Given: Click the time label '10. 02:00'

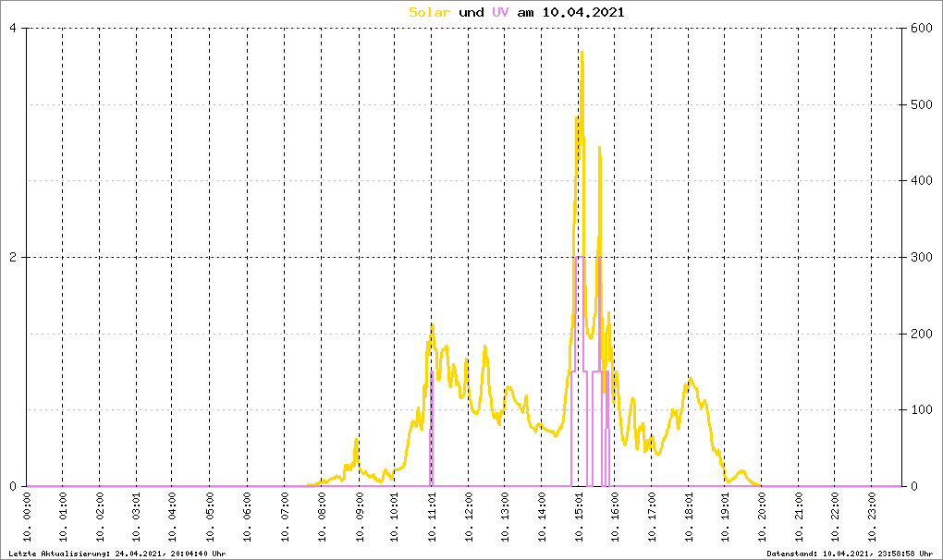Looking at the screenshot, I should (100, 517).
